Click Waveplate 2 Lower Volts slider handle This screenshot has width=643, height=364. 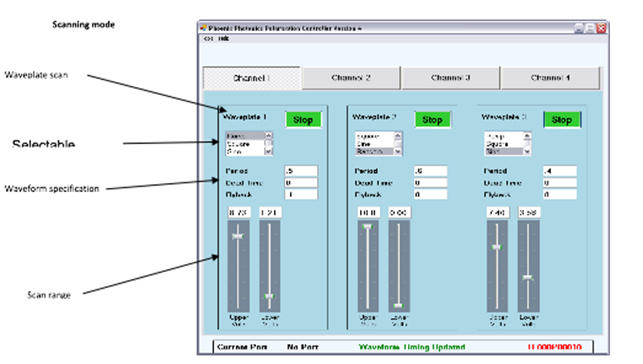[399, 305]
